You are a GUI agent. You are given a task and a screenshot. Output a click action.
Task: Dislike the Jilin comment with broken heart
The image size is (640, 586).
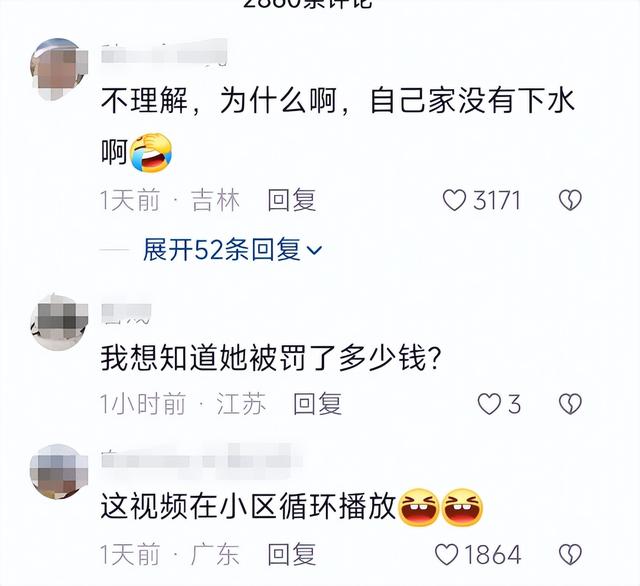570,200
